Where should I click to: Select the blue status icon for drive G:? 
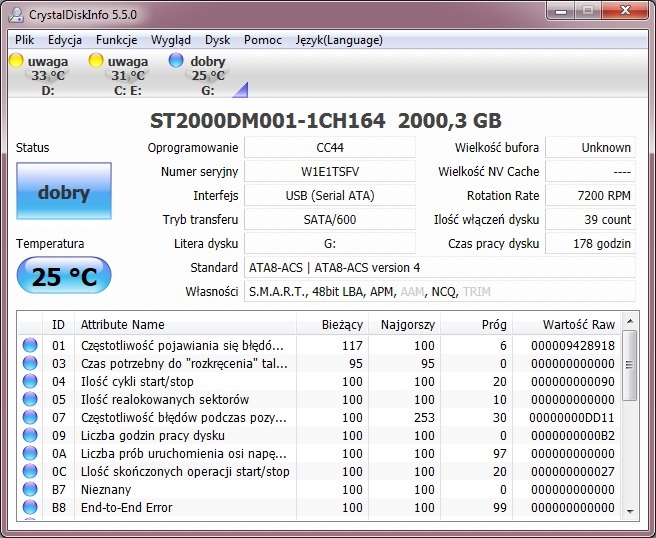point(176,60)
